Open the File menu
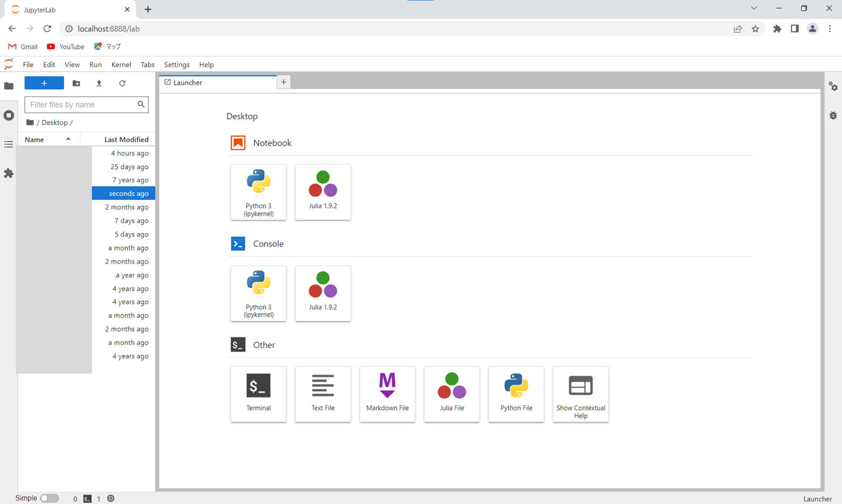Image resolution: width=842 pixels, height=504 pixels. point(28,65)
